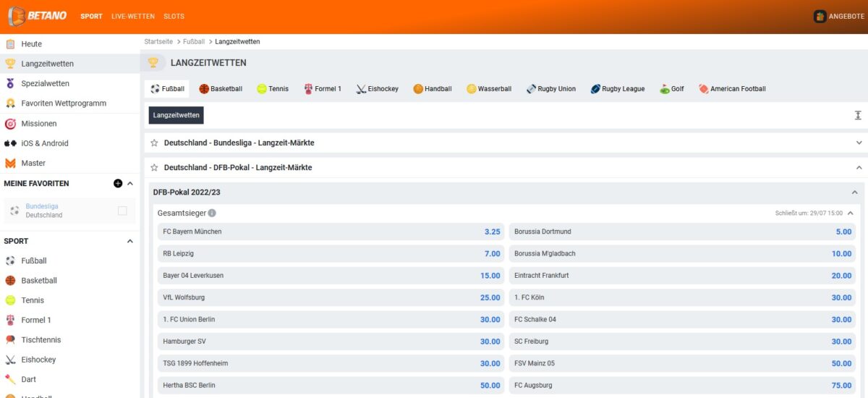This screenshot has width=868, height=398.
Task: Select the Tennis sport tab
Action: pyautogui.click(x=273, y=89)
